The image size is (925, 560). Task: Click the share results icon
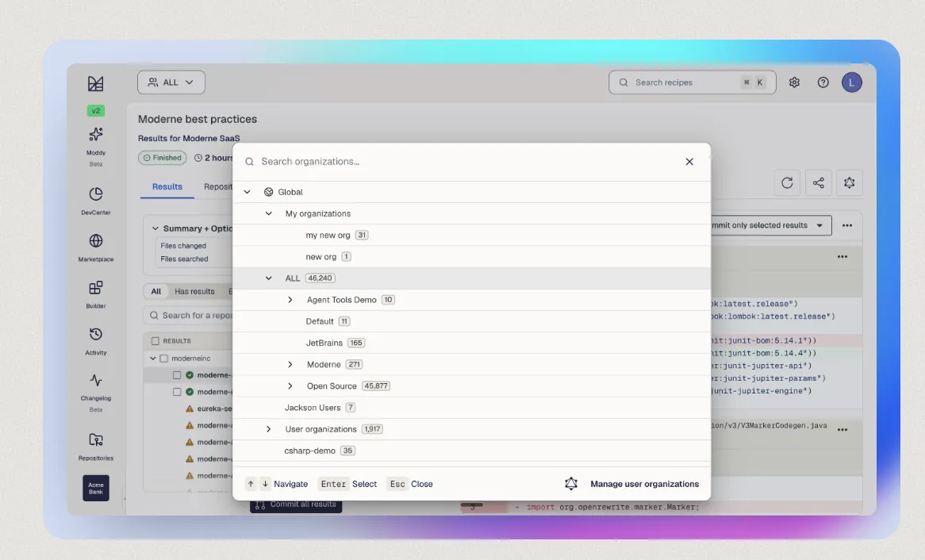click(818, 183)
